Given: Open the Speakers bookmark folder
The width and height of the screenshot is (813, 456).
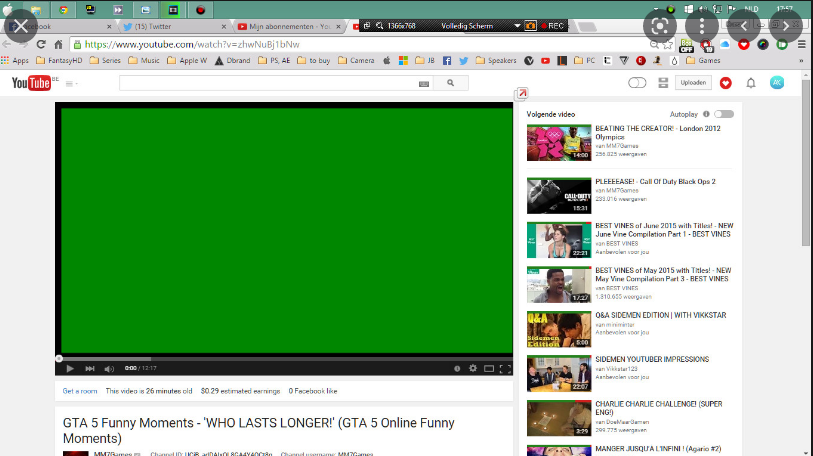Looking at the screenshot, I should pos(496,61).
